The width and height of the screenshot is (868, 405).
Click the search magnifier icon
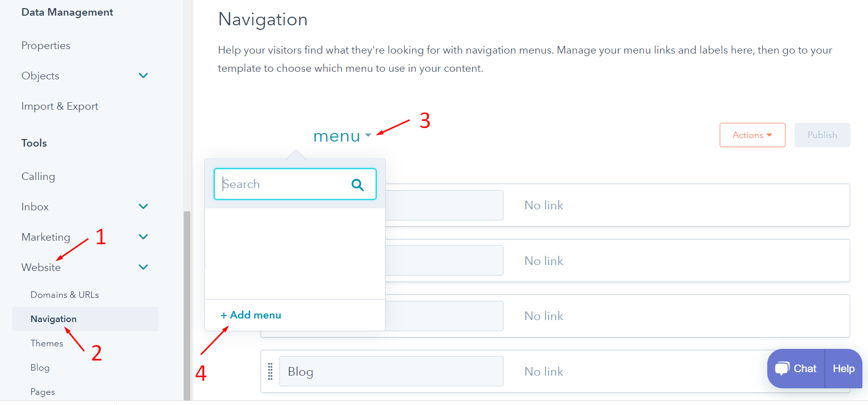[x=357, y=185]
